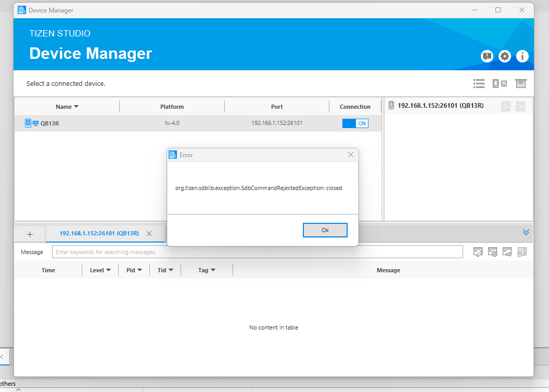Close the Device Manager window
This screenshot has width=549, height=392.
522,10
